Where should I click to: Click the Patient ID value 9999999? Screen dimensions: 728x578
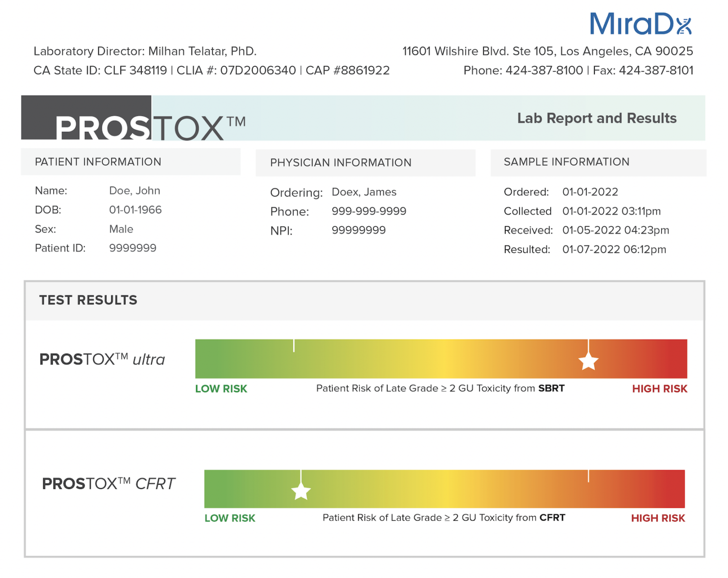[x=133, y=248]
